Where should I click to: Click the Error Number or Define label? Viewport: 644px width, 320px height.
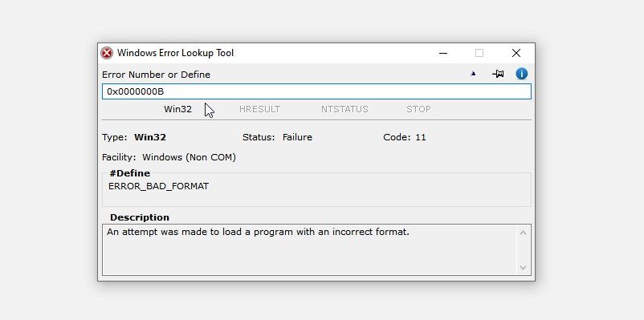pos(156,75)
